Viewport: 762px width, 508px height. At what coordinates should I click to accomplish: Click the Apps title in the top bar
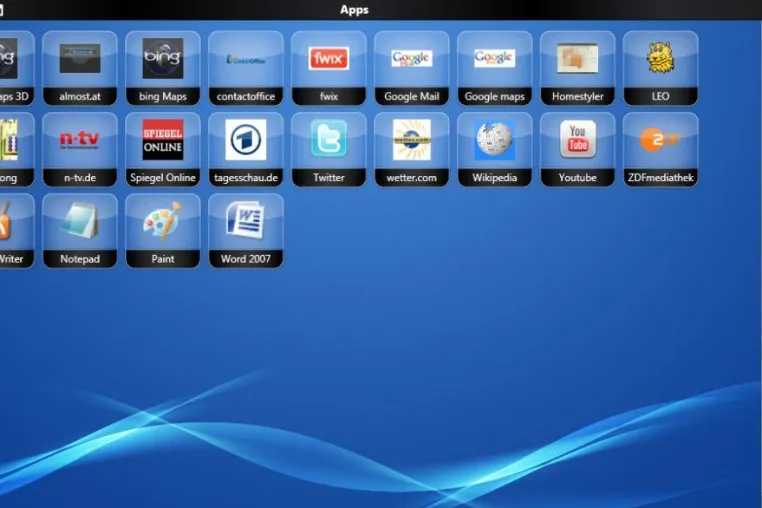[354, 10]
